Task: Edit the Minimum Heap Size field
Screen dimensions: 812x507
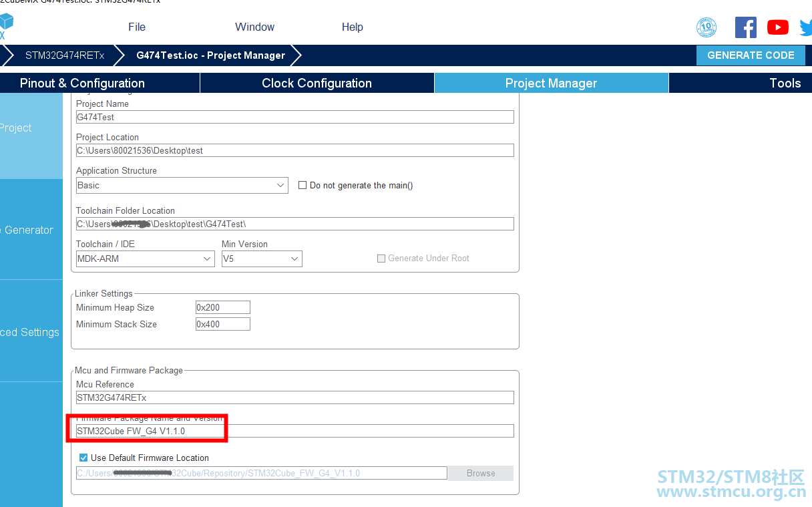Action: click(223, 307)
